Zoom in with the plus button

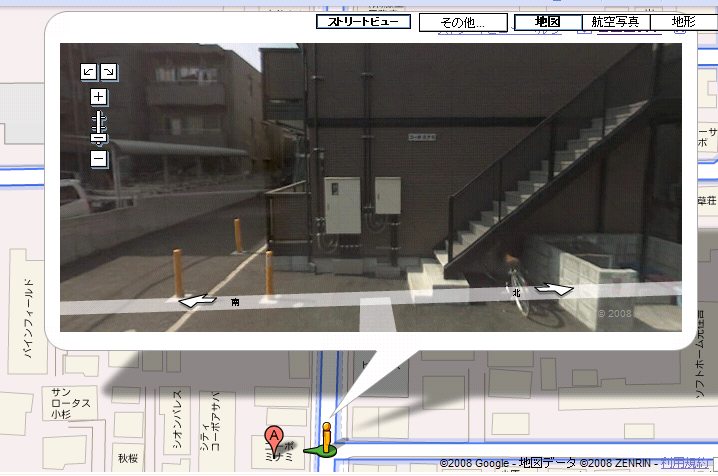(x=98, y=97)
